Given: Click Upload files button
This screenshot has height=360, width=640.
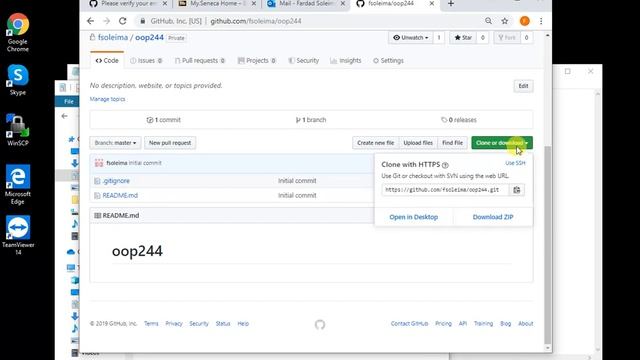Looking at the screenshot, I should [x=418, y=143].
